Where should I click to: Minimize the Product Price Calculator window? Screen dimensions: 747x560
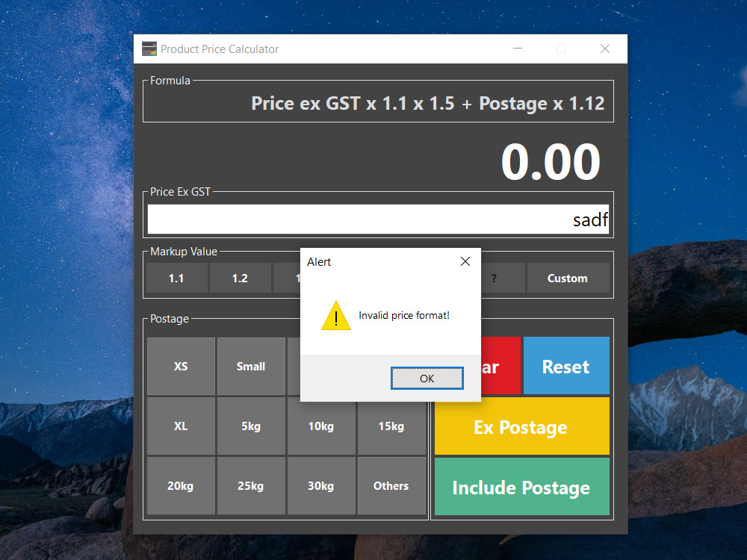click(x=518, y=49)
